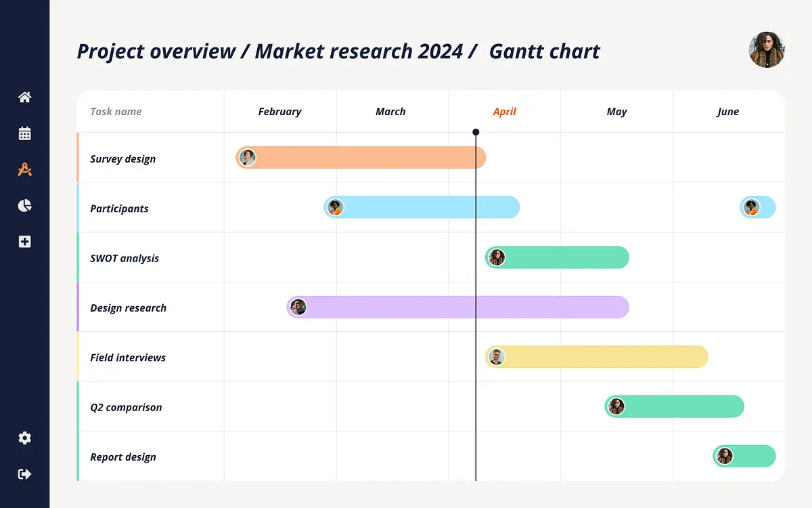Toggle the Participants task row selection
Screen dimensions: 812x508
(119, 208)
